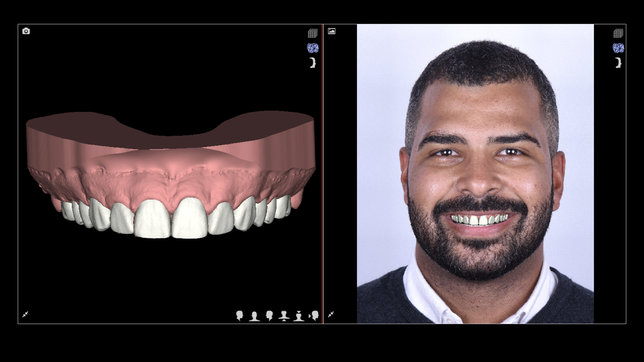Screen dimensions: 644x362
Task: Select view from above head icon
Action: pos(299,316)
